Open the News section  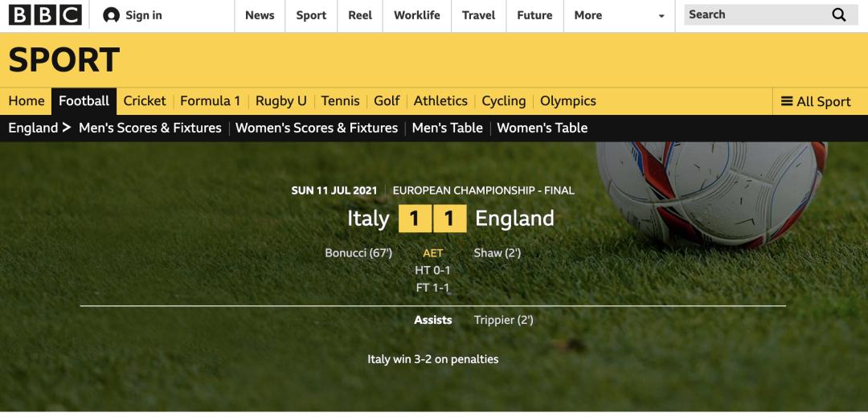pos(260,15)
